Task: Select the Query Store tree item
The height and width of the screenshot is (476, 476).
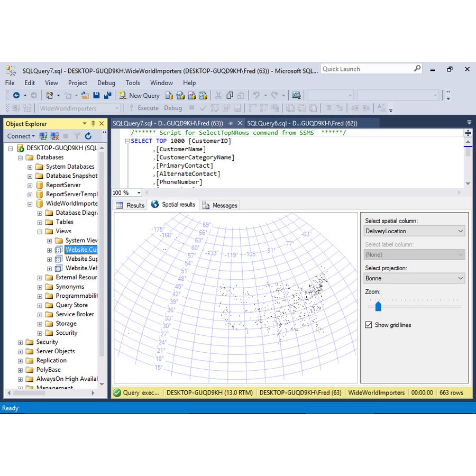Action: pyautogui.click(x=71, y=305)
